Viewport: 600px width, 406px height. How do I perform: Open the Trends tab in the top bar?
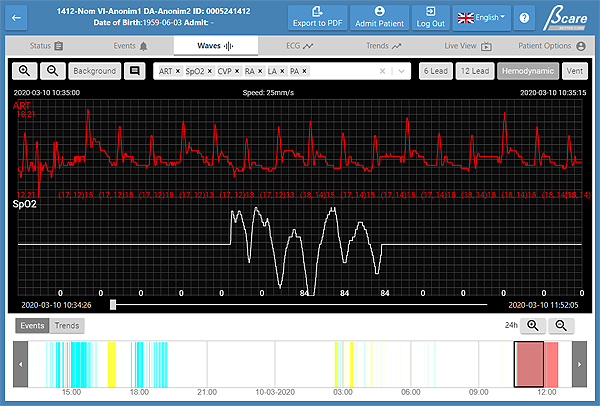pos(383,46)
